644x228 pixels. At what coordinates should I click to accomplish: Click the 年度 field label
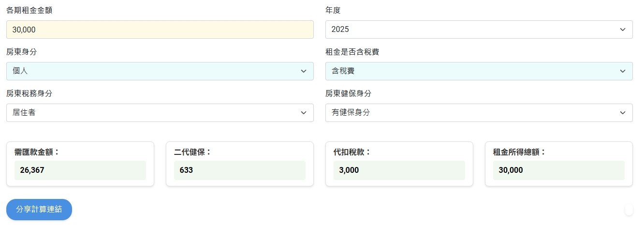[x=333, y=10]
